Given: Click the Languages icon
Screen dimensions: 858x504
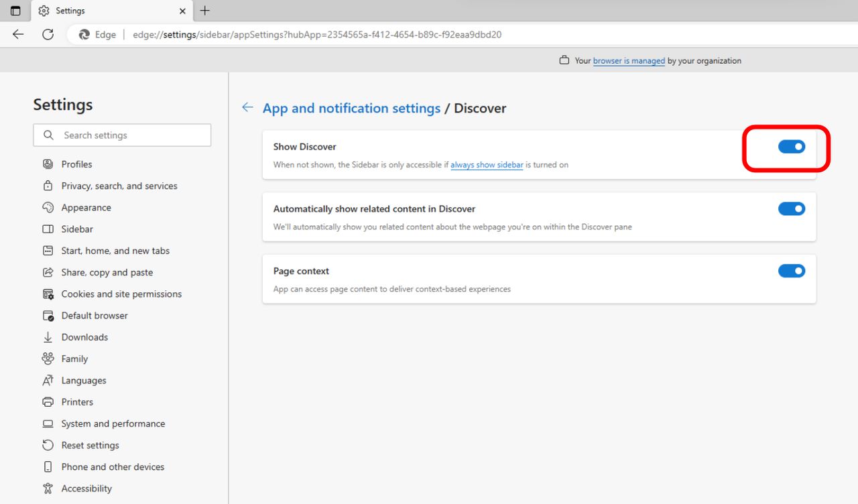Looking at the screenshot, I should tap(48, 380).
